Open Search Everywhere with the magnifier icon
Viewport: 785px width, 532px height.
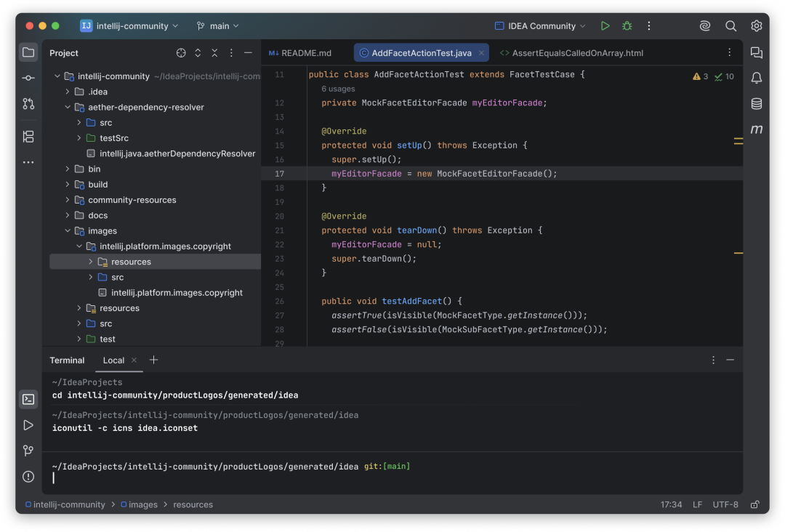pyautogui.click(x=731, y=25)
